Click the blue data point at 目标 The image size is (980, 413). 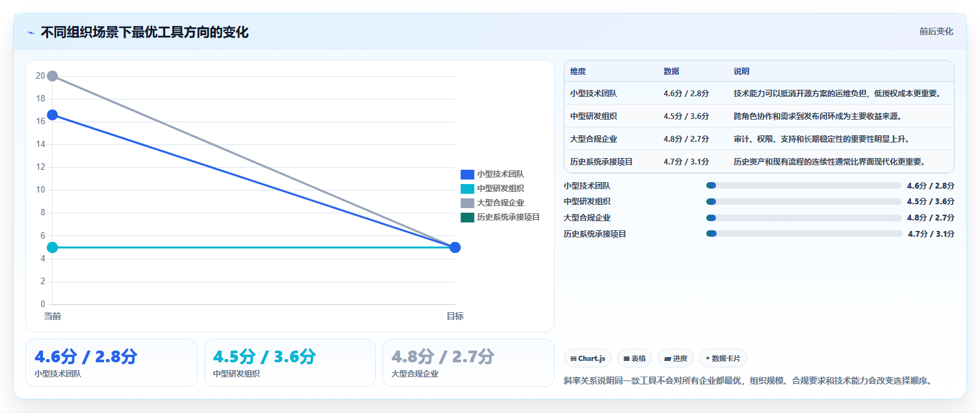tap(455, 247)
